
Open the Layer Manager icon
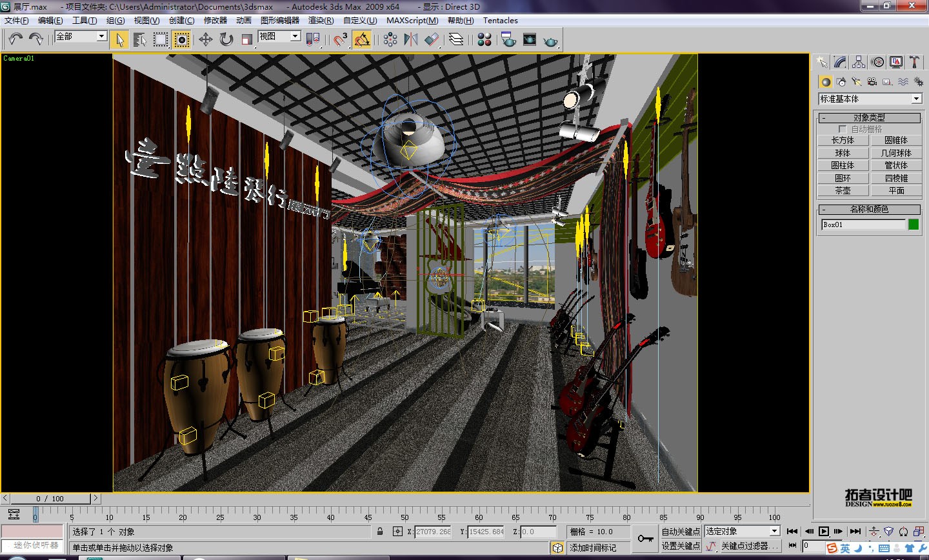[456, 39]
